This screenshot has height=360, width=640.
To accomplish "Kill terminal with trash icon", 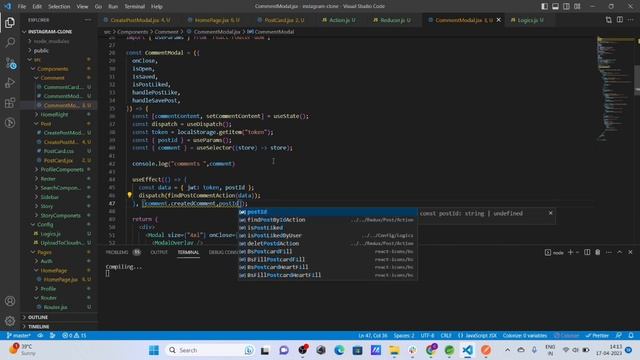I will (598, 252).
